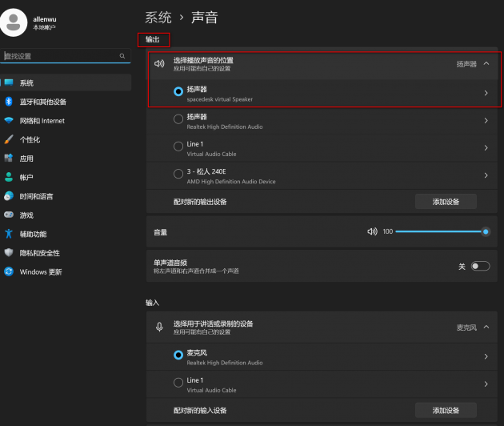Click the 网络和 Internet Wi-Fi icon
Screen dimensions: 504x426
click(x=9, y=121)
